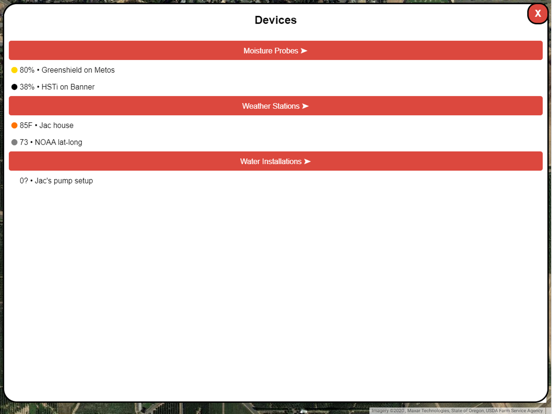552x414 pixels.
Task: Expand the Weather Stations section
Action: 276,106
